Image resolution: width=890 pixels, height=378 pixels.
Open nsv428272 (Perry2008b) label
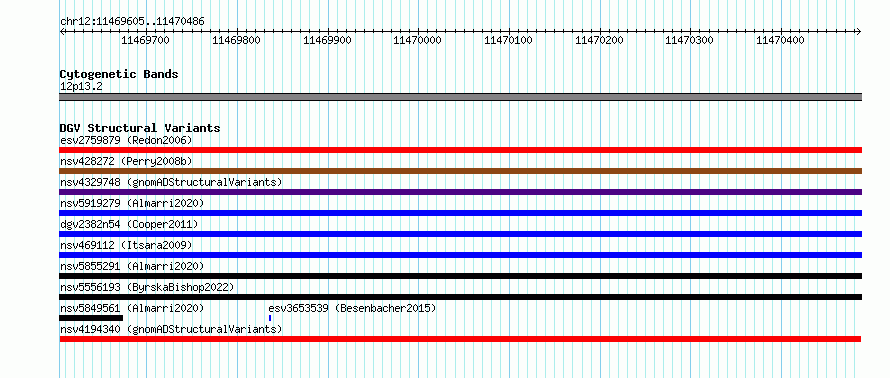[127, 161]
